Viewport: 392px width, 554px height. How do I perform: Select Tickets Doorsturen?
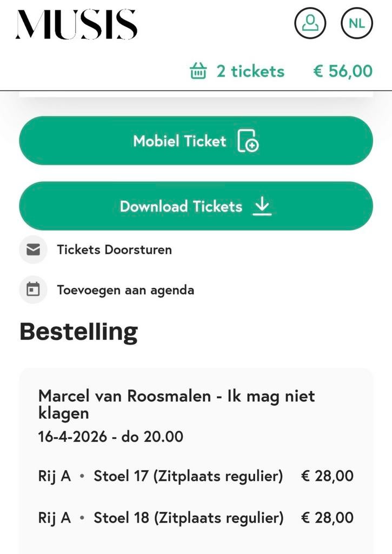[115, 250]
